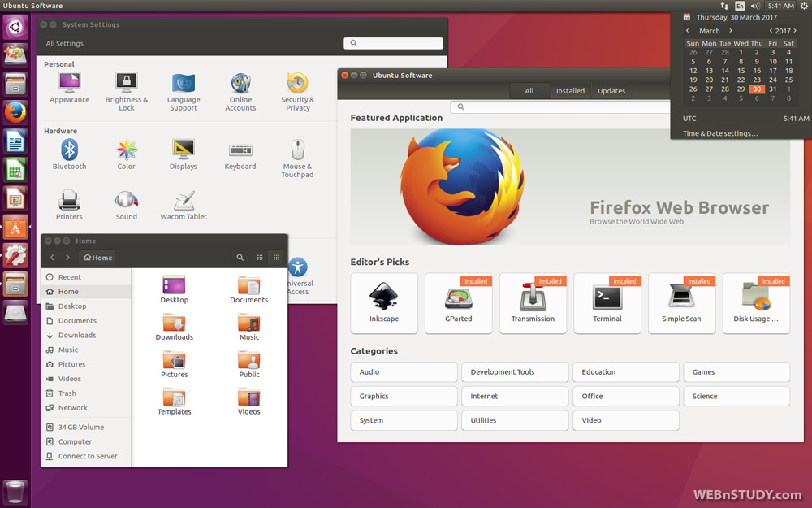Open the Internet category

click(515, 396)
